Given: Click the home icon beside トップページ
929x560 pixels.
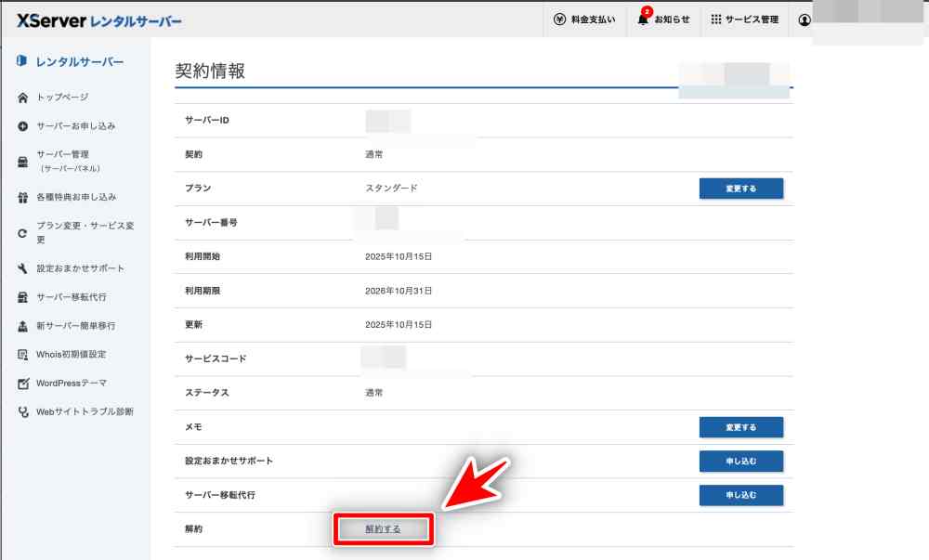Looking at the screenshot, I should point(22,98).
